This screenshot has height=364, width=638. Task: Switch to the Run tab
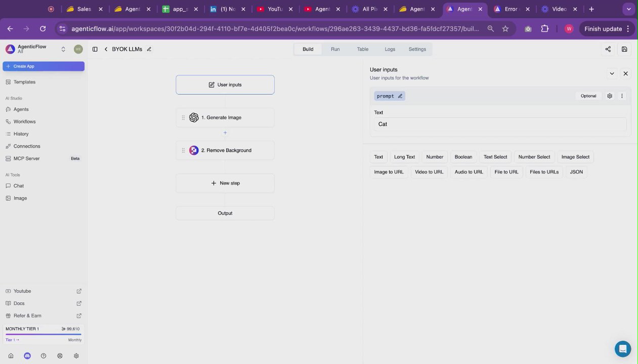(335, 49)
